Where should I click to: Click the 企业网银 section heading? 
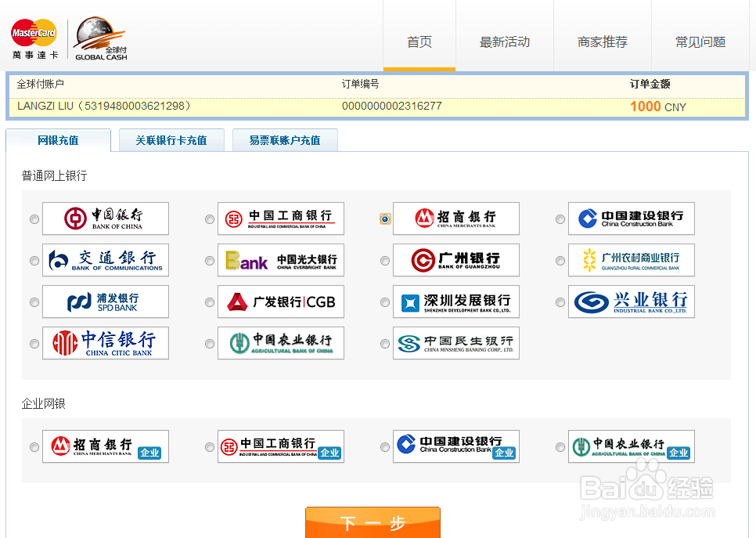pyautogui.click(x=43, y=404)
